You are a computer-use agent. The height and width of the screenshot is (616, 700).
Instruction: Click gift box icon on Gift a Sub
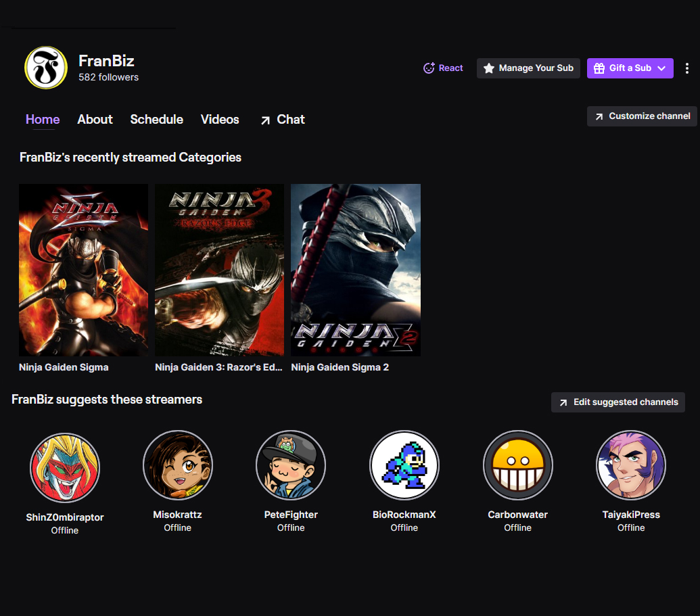tap(599, 68)
